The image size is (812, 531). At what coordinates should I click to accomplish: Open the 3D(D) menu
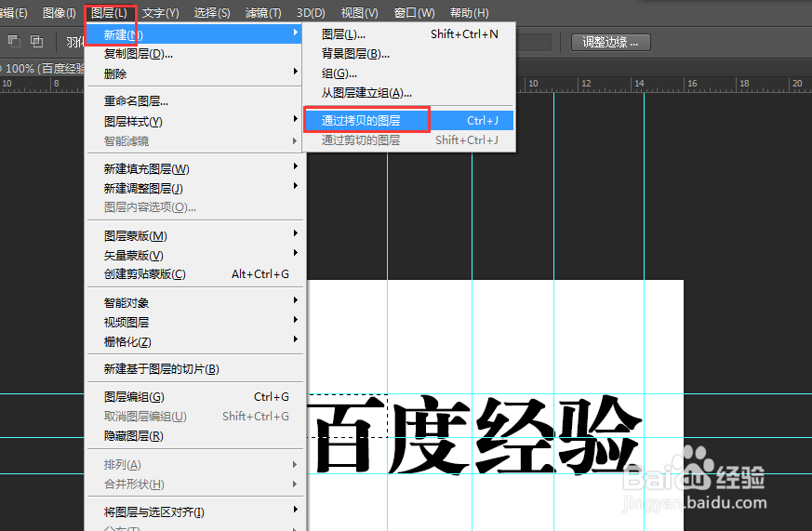[311, 13]
